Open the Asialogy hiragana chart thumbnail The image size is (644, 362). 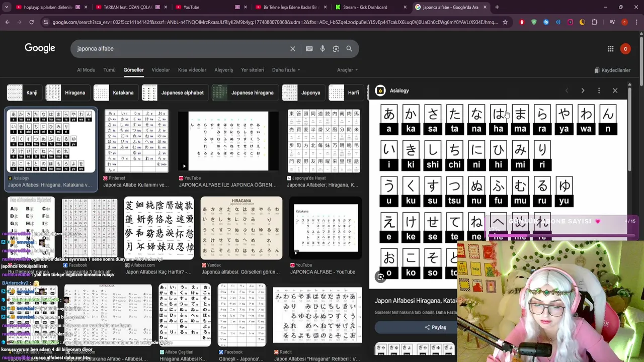point(51,141)
